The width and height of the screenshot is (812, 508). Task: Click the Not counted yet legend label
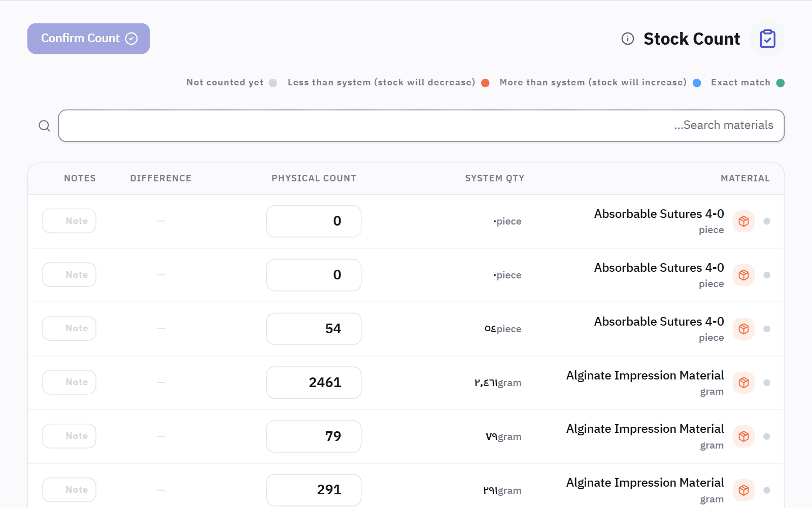click(225, 82)
